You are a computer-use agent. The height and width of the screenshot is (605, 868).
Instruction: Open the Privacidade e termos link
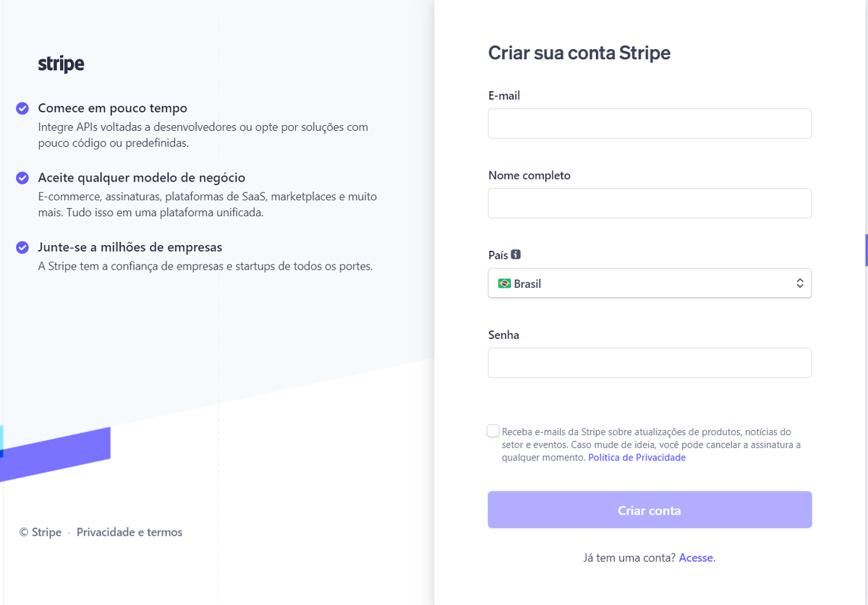[129, 532]
